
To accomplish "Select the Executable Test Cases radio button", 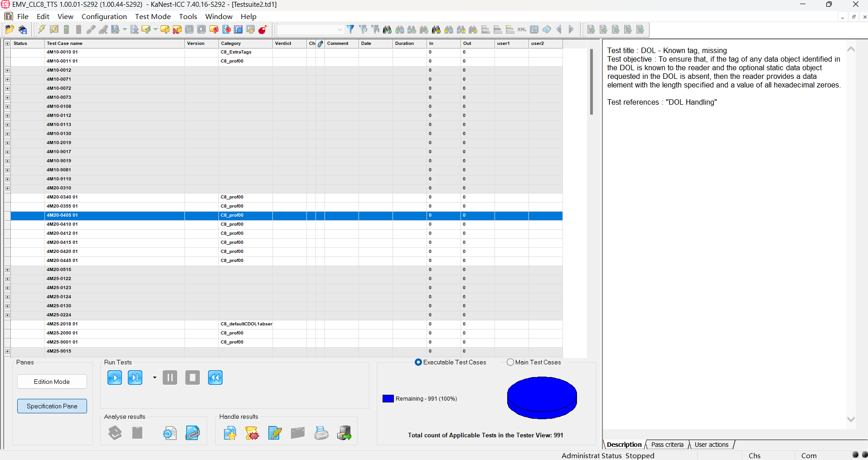I will 418,362.
